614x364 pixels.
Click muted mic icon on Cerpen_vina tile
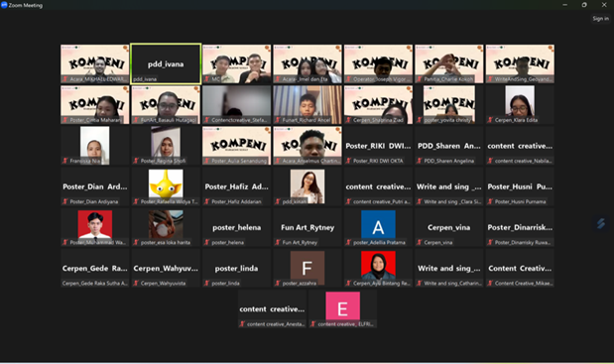tap(420, 242)
